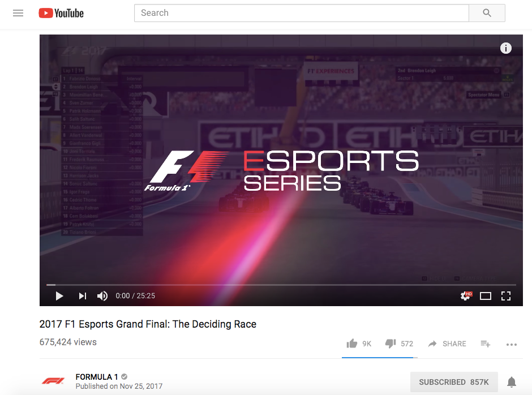Enter full screen mode
532x395 pixels.
(x=506, y=296)
